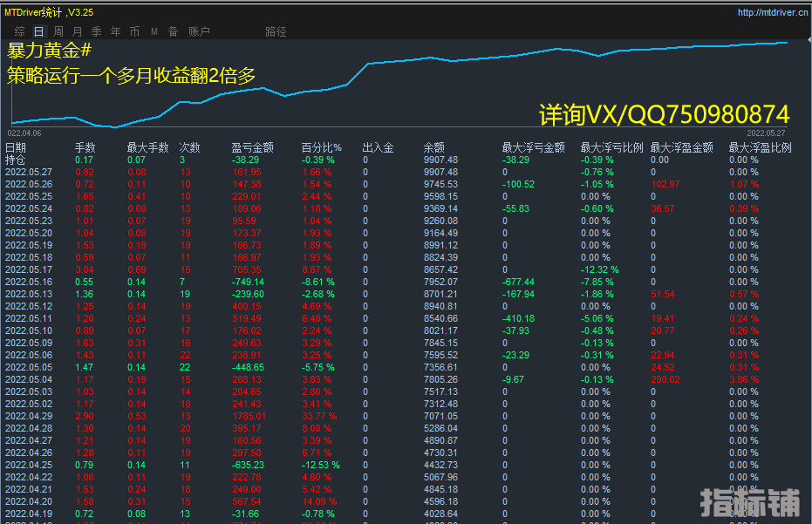Viewport: 812px width, 524px height.
Task: Click the 盈亏金额 column header
Action: 252,147
